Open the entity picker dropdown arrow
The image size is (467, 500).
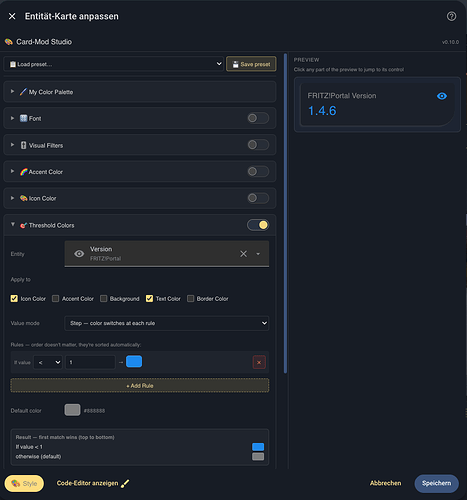(258, 254)
